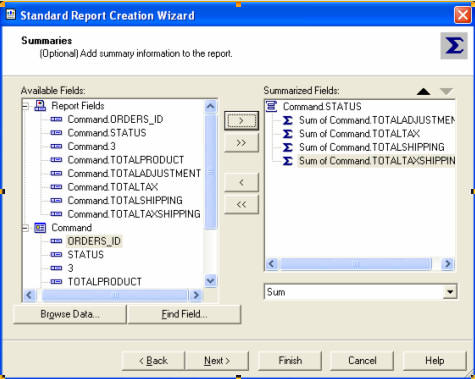Click group icon beside Command.STATUS in Summarized Fields

point(271,106)
